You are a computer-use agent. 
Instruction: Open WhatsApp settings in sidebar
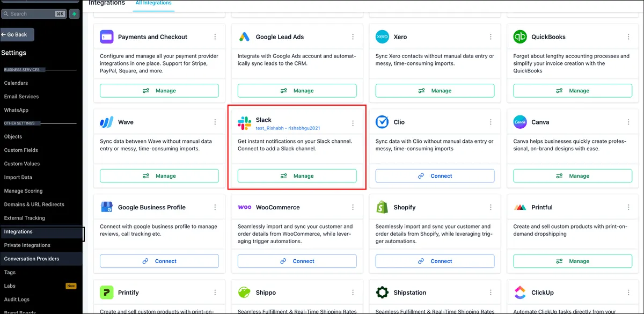(x=16, y=110)
